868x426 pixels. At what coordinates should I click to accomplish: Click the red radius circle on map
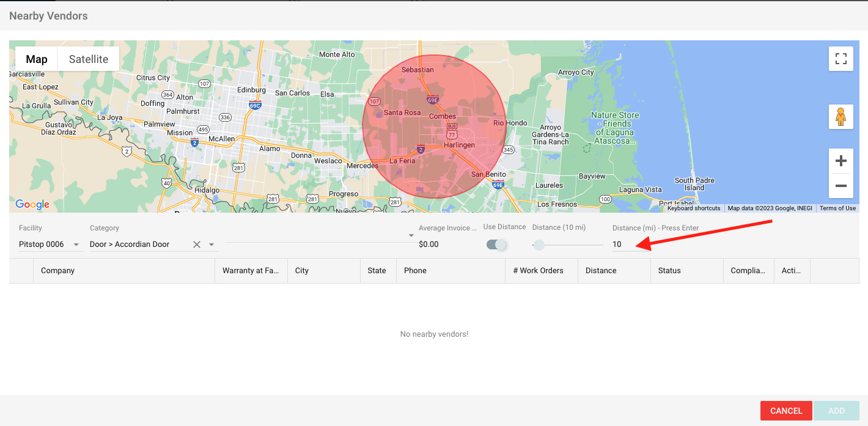(x=435, y=127)
